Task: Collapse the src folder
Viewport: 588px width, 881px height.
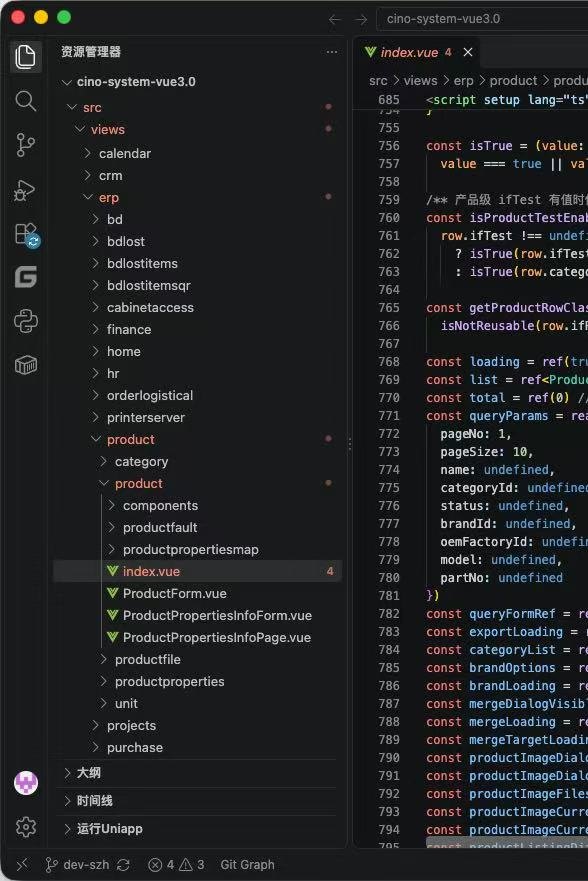Action: 198,107
